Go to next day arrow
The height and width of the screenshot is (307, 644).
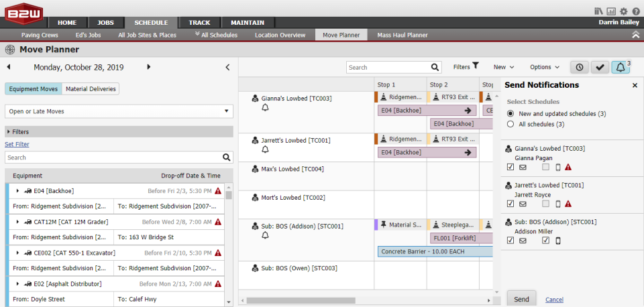(149, 67)
